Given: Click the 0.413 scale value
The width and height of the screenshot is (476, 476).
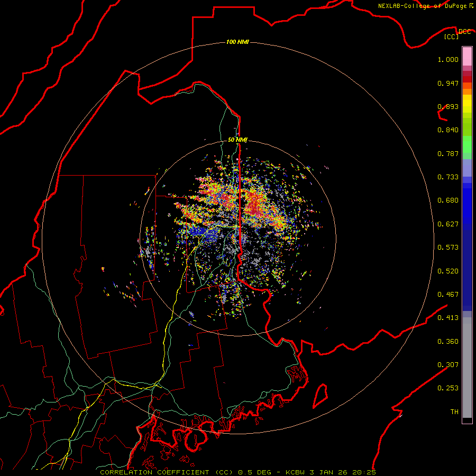Looking at the screenshot, I should [x=448, y=318].
